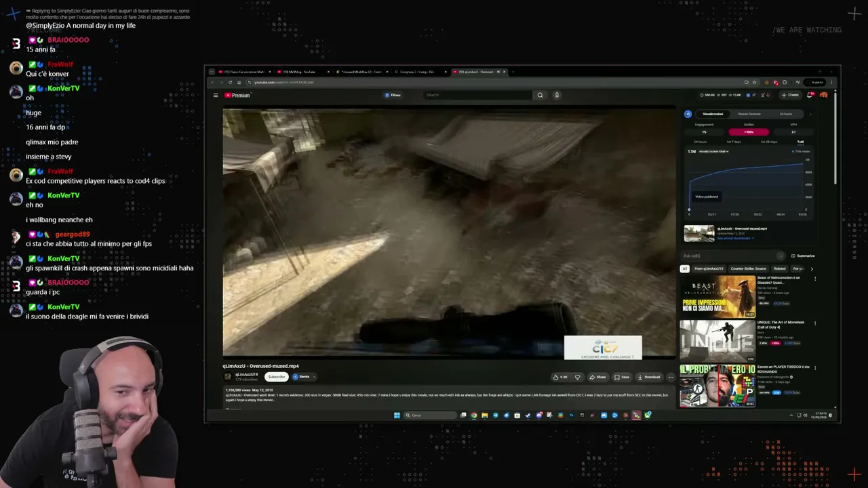Select the middle vidIQ panel tab
868x488 pixels.
(x=749, y=114)
